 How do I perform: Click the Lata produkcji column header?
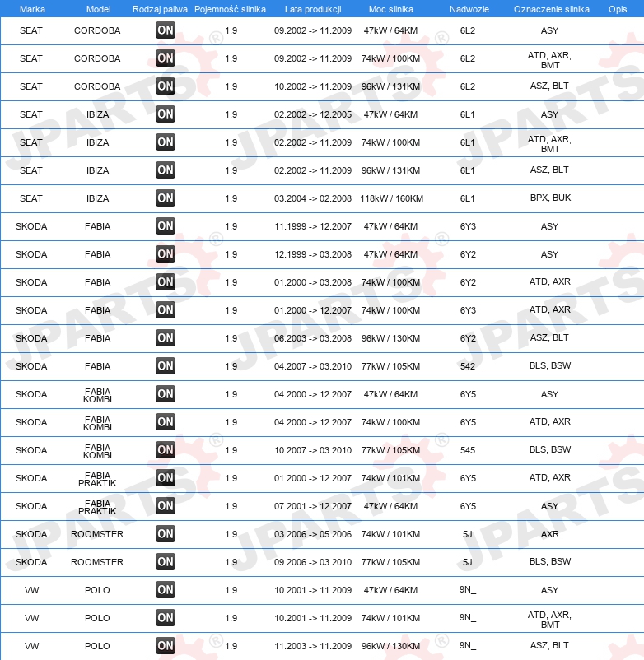coord(313,9)
